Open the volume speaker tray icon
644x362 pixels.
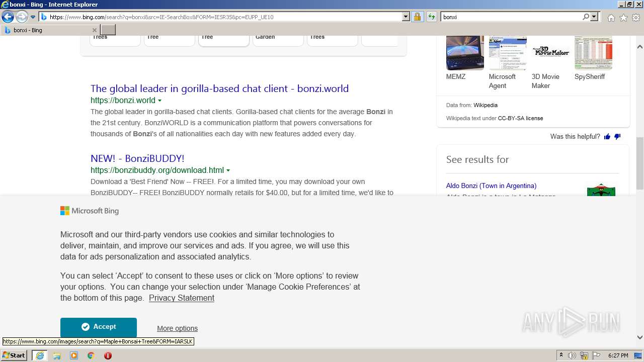(x=572, y=355)
